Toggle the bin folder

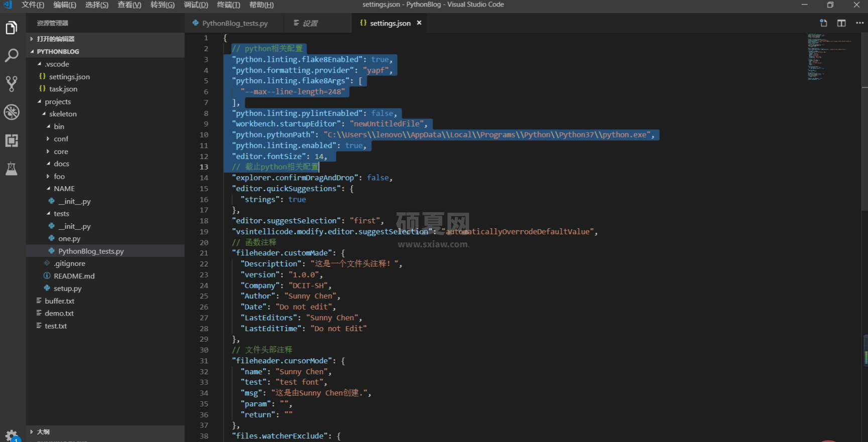point(105,126)
